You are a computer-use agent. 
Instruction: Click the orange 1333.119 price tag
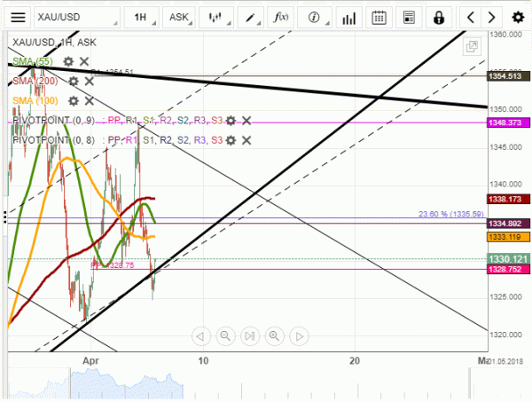tap(508, 237)
